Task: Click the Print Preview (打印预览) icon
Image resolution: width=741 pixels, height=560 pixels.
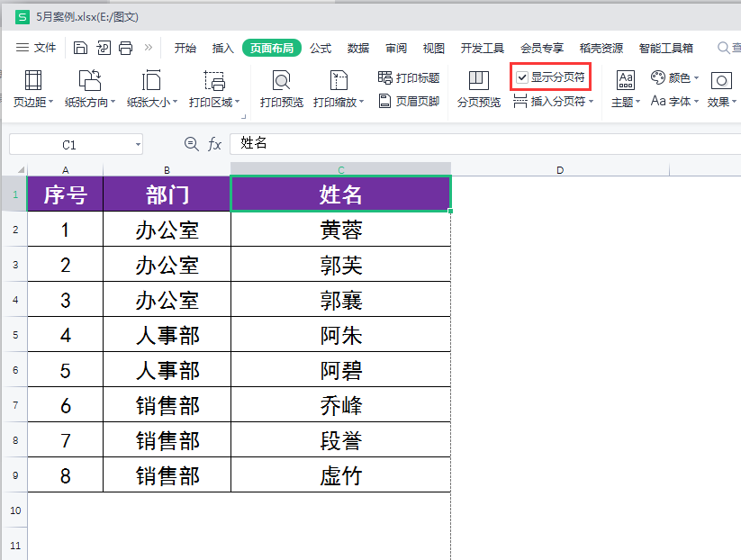Action: pos(281,82)
